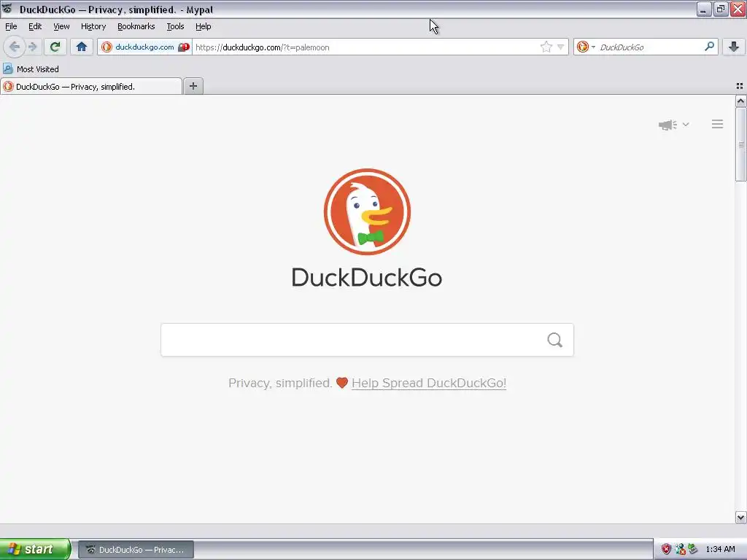Click the Forward navigation arrow
The height and width of the screenshot is (560, 747).
[x=32, y=47]
